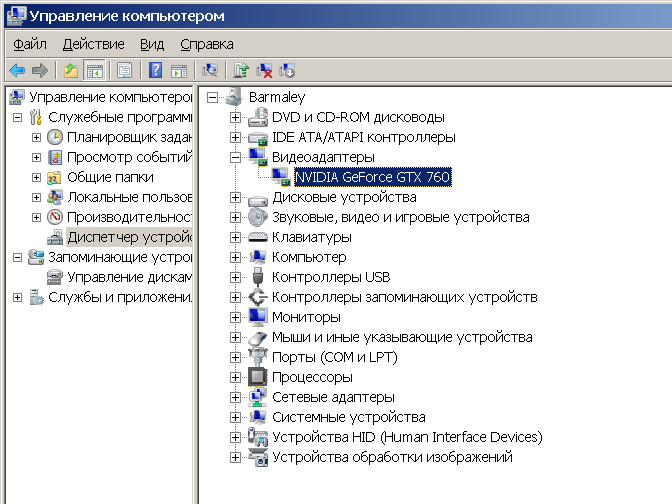Select NVIDIA GeForce GTX 760 device
The height and width of the screenshot is (504, 672).
(372, 177)
